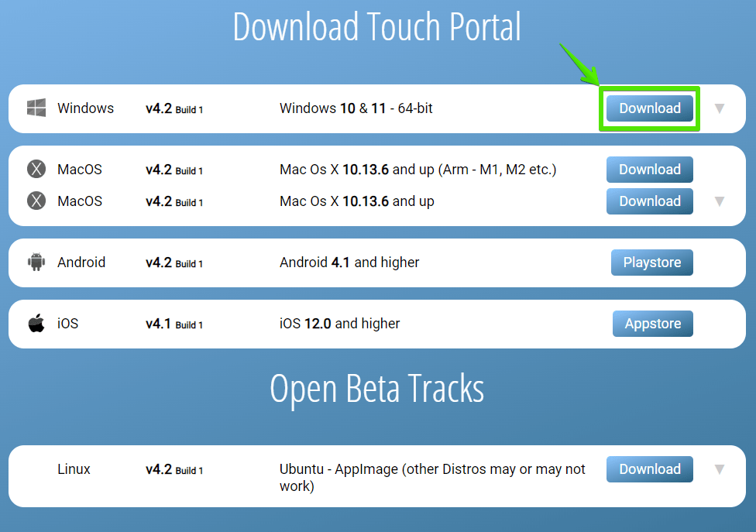This screenshot has width=756, height=532.
Task: Click the Ubuntu AppImage description text
Action: 432,477
